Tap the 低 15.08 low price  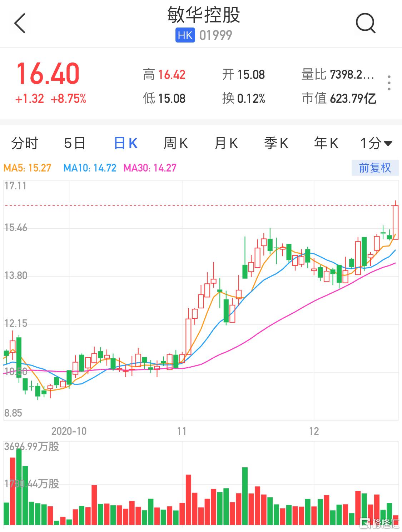(164, 98)
